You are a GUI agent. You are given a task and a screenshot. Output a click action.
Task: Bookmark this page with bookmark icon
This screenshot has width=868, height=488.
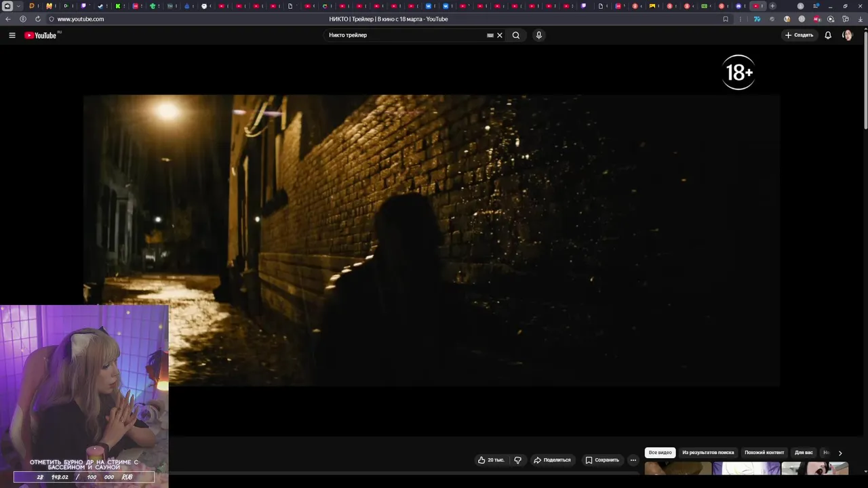pyautogui.click(x=726, y=19)
